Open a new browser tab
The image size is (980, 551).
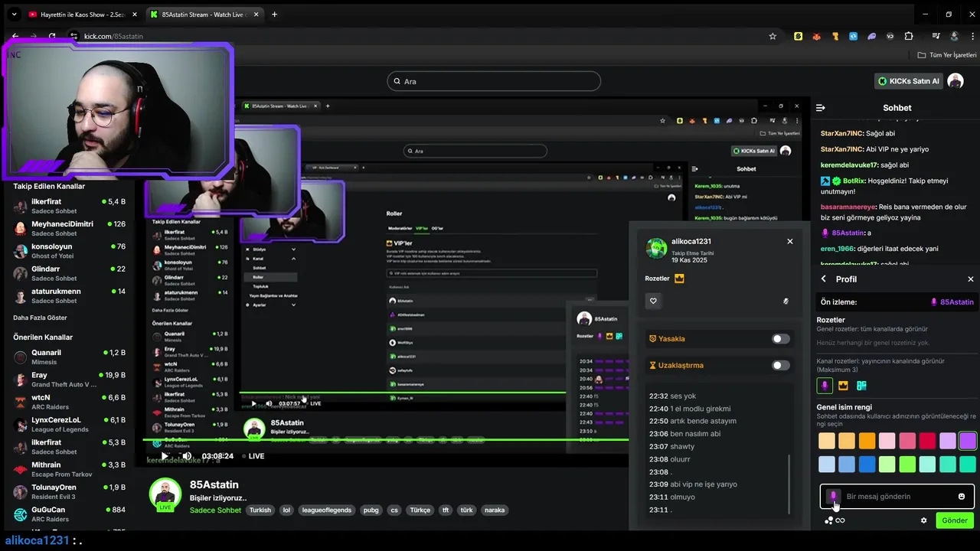tap(274, 15)
